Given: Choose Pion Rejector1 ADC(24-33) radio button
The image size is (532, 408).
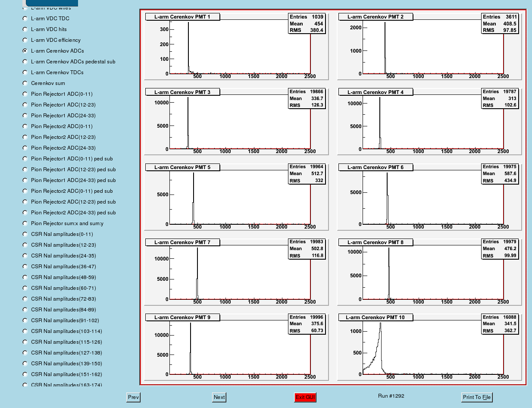Looking at the screenshot, I should [25, 116].
